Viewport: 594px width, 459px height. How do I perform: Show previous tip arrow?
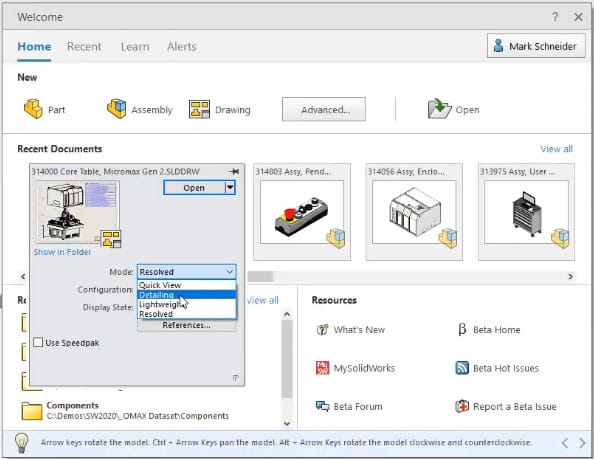tap(565, 443)
